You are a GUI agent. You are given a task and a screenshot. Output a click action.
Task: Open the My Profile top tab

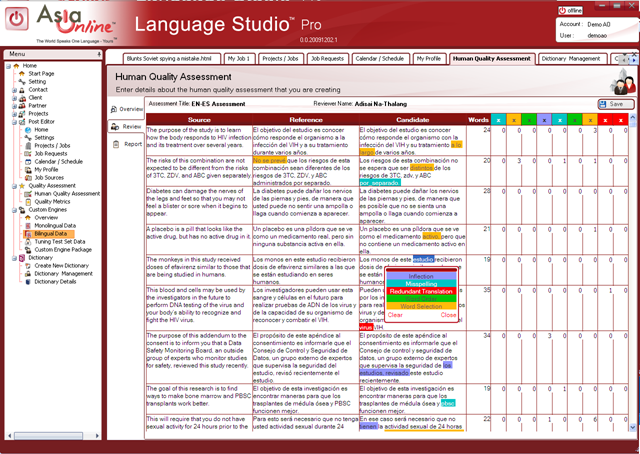coord(429,59)
